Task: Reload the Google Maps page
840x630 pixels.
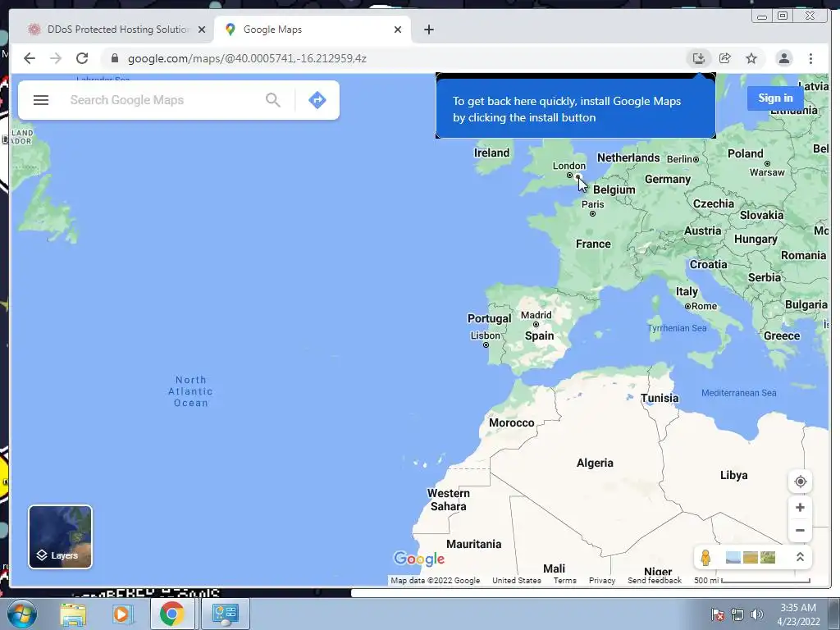Action: click(x=82, y=58)
